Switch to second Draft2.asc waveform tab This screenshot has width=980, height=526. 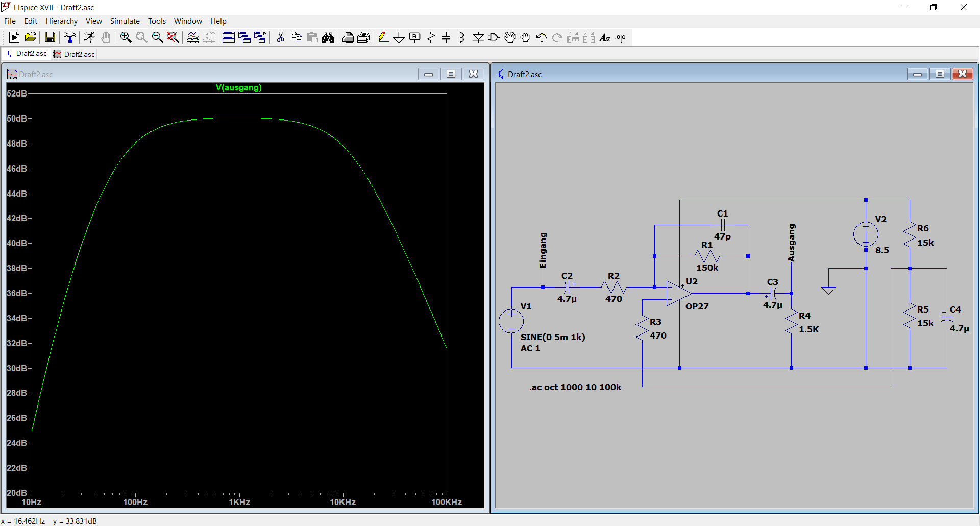[x=75, y=54]
